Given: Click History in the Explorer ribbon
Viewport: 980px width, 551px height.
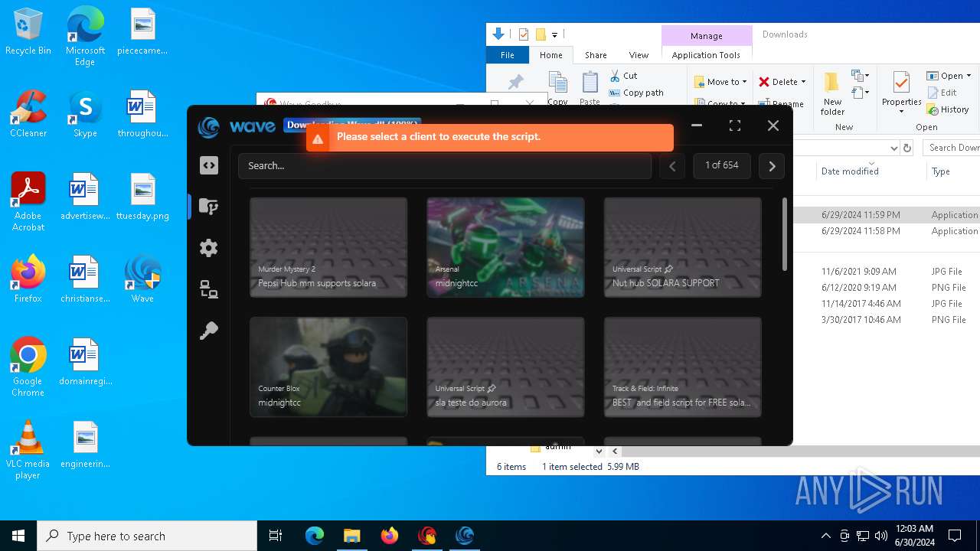Looking at the screenshot, I should click(948, 109).
